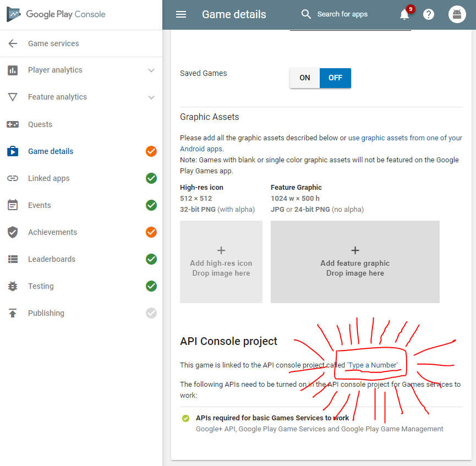This screenshot has height=466, width=476.
Task: Click the Achievements shield icon
Action: click(x=13, y=232)
